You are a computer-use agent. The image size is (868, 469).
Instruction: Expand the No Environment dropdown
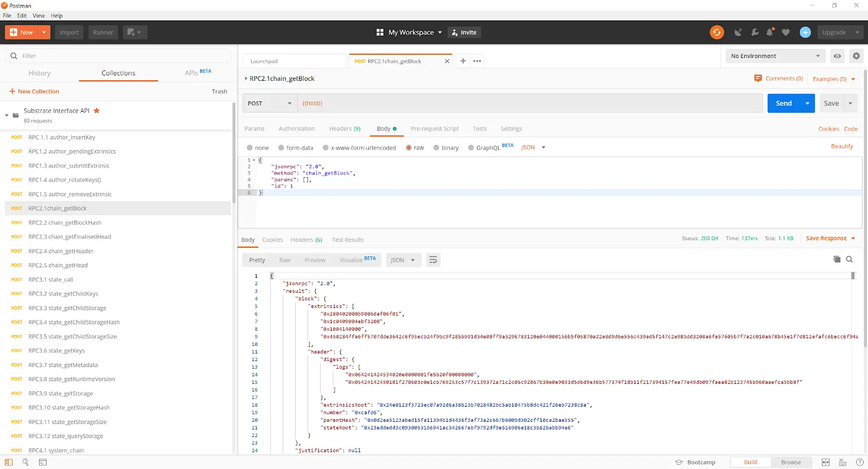pos(775,56)
